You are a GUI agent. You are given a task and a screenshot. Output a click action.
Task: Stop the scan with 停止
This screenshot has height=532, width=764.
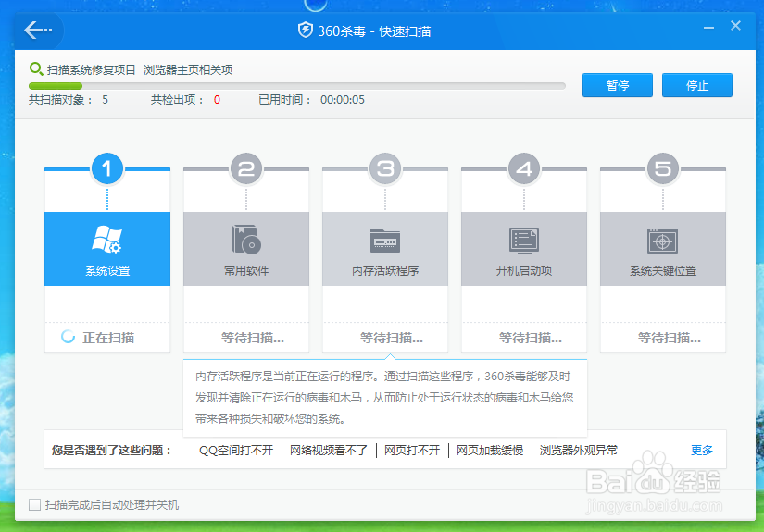tap(696, 85)
